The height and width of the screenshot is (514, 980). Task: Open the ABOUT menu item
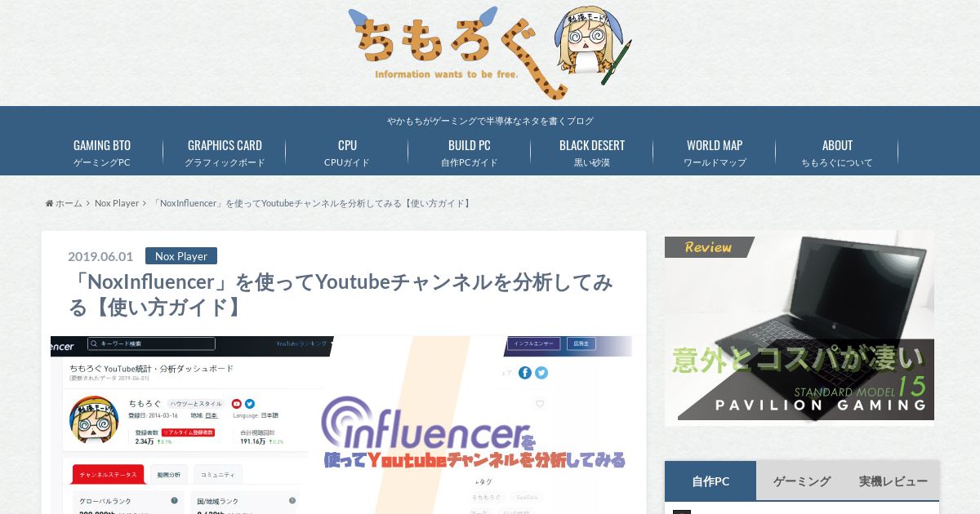click(x=837, y=153)
